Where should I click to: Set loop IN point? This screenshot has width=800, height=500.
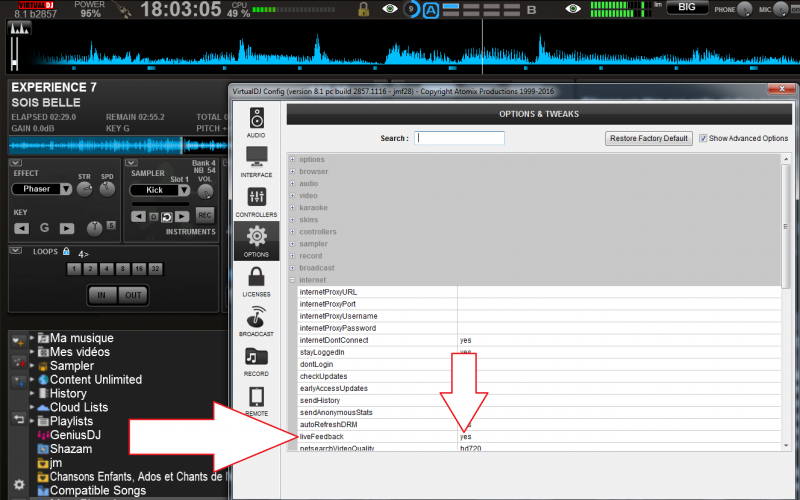click(x=102, y=295)
